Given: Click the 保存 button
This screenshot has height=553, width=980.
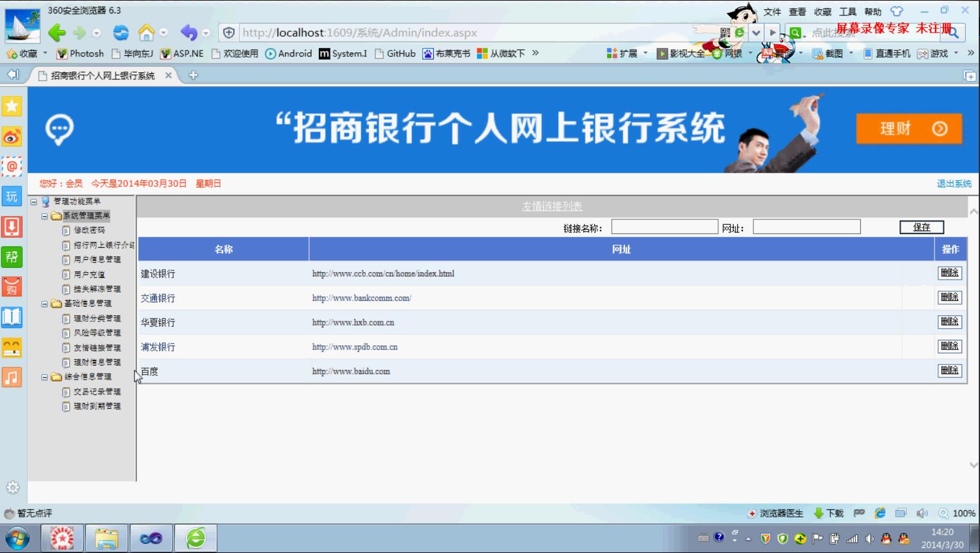Looking at the screenshot, I should [x=922, y=227].
